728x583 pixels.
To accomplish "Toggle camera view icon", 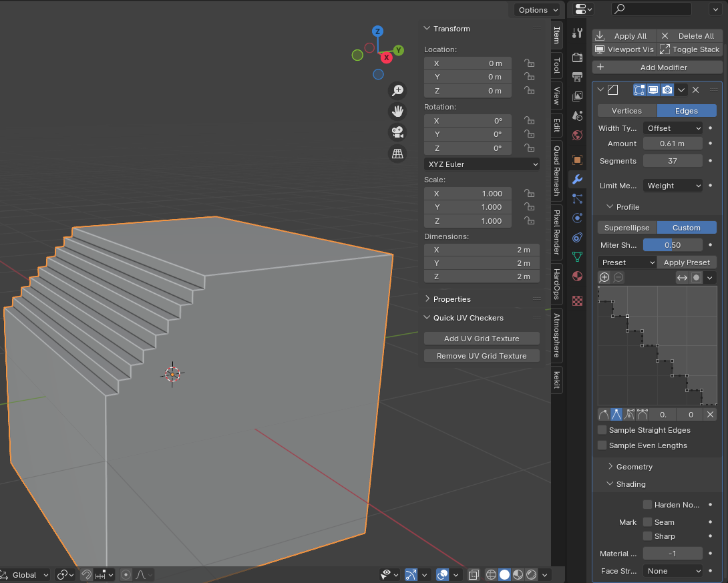I will (397, 132).
